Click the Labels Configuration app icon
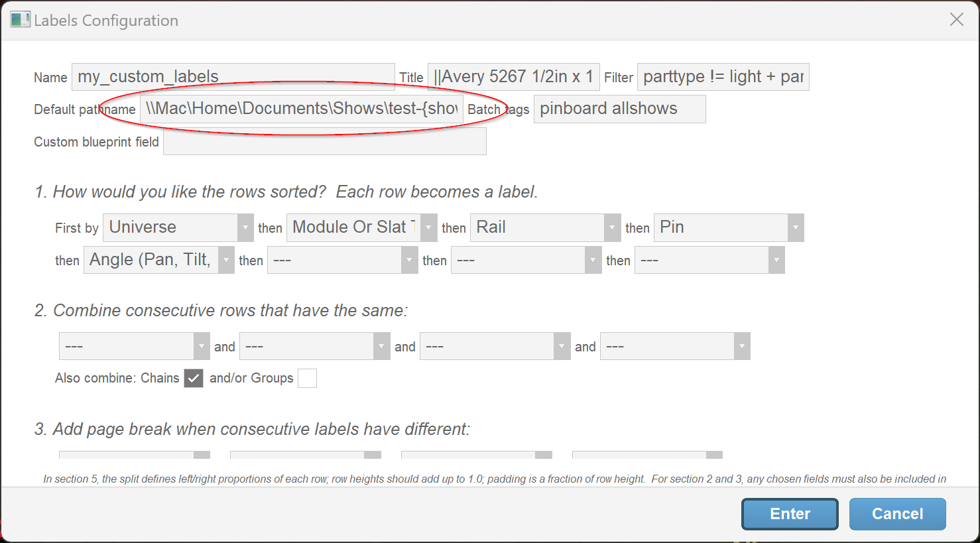The width and height of the screenshot is (980, 543). [x=20, y=20]
